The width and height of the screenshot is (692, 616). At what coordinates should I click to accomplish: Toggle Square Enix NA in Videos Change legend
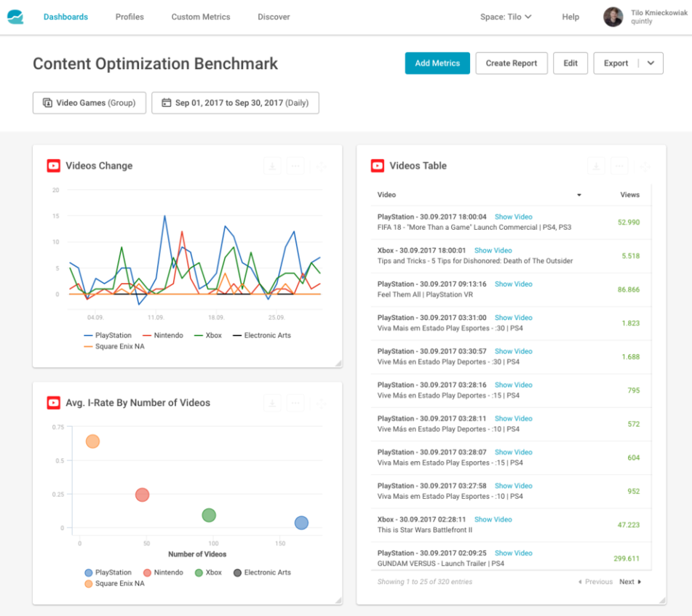pos(114,346)
